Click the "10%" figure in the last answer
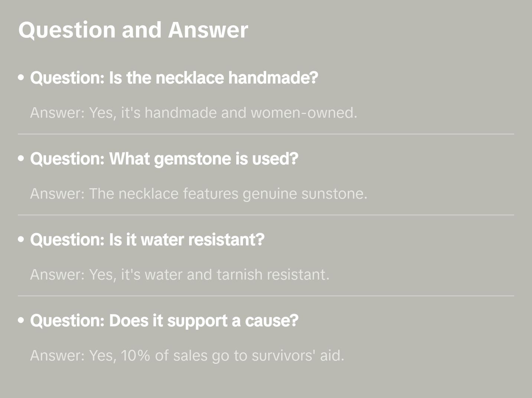532x398 pixels. click(135, 355)
